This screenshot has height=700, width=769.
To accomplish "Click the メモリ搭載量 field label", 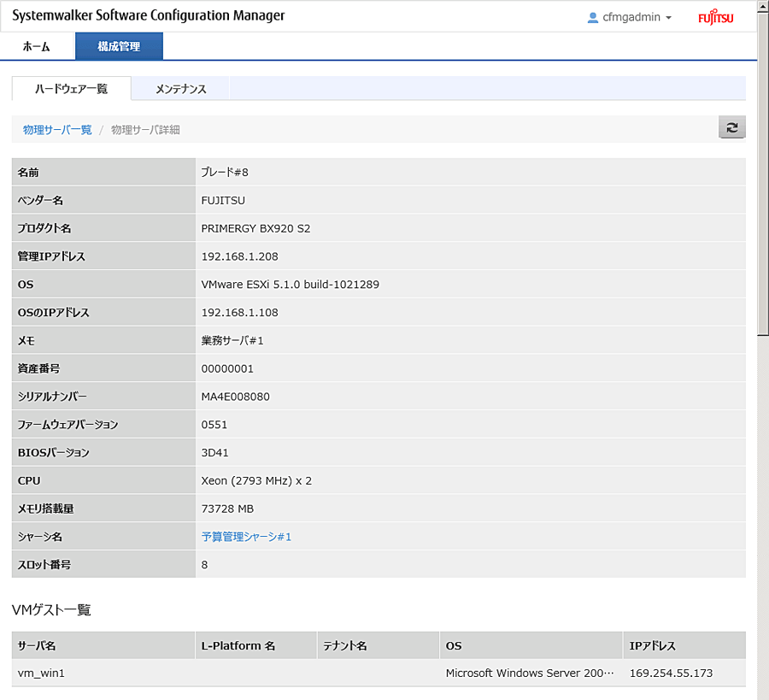I will click(45, 509).
